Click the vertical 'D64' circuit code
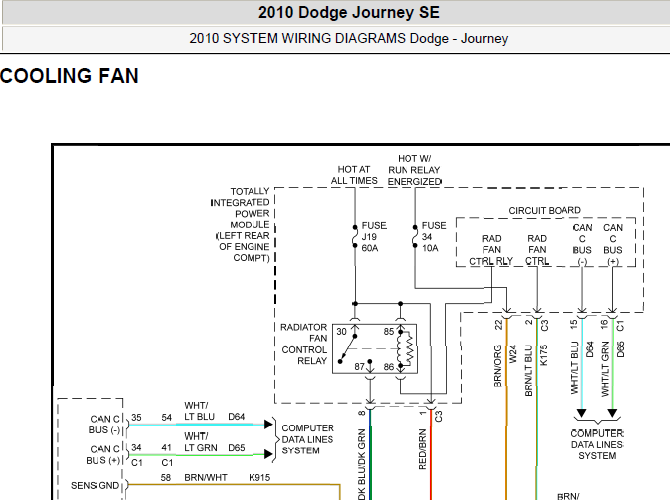The image size is (670, 500). (590, 350)
